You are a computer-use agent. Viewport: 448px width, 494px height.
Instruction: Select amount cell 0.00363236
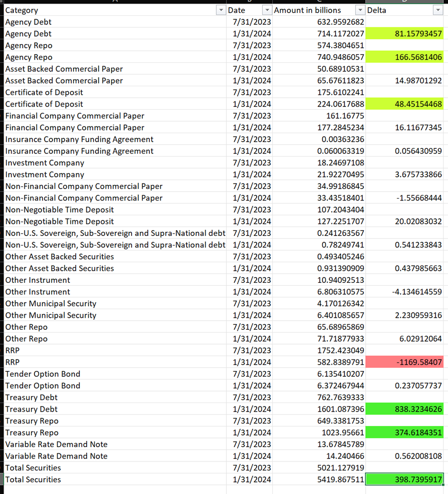(x=319, y=139)
